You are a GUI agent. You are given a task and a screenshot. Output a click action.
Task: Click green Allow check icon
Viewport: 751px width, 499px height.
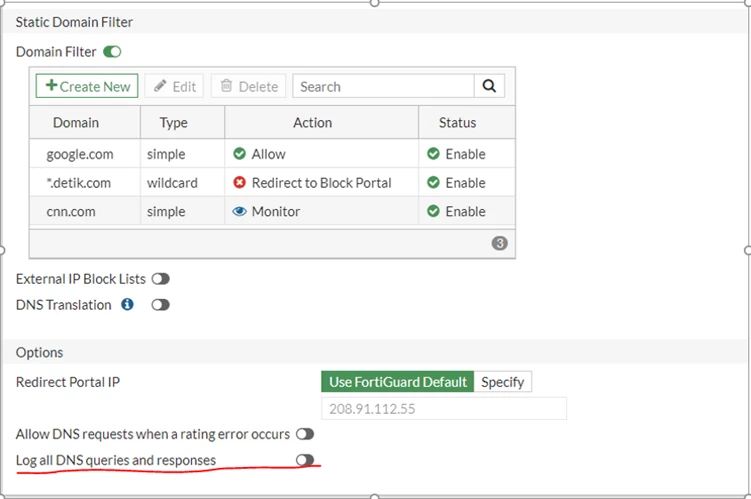239,154
